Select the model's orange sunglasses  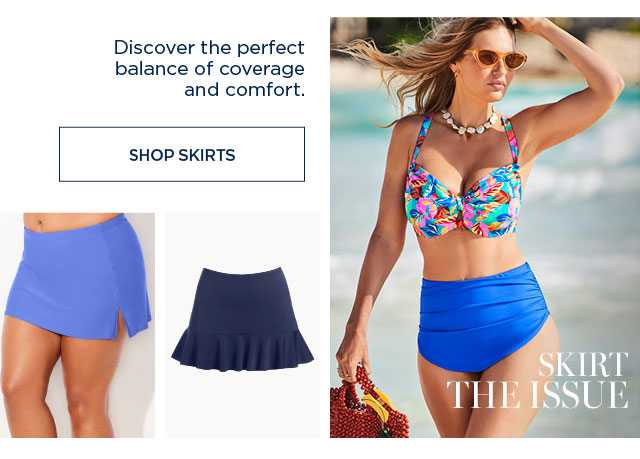(x=495, y=59)
